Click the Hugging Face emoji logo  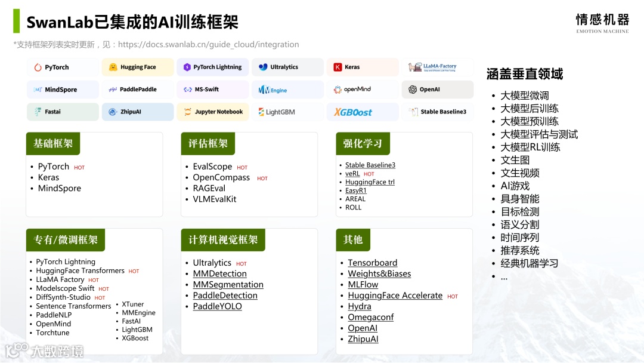pyautogui.click(x=113, y=67)
